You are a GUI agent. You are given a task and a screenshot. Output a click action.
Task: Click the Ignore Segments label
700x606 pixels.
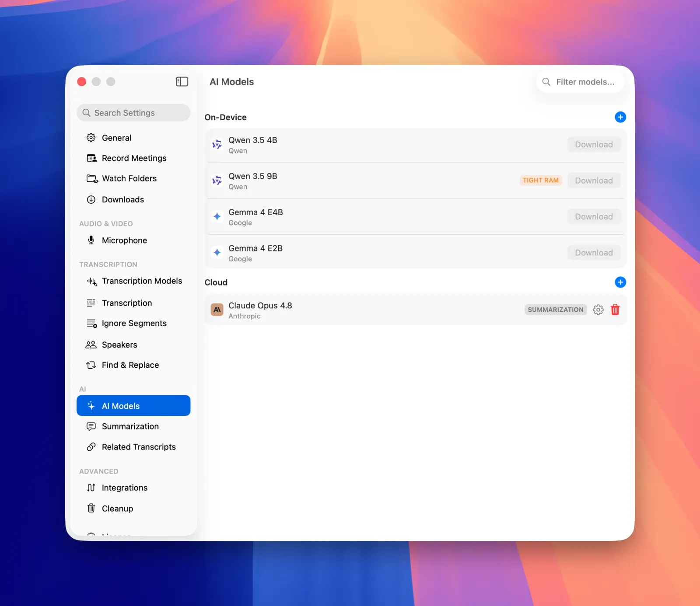point(134,324)
